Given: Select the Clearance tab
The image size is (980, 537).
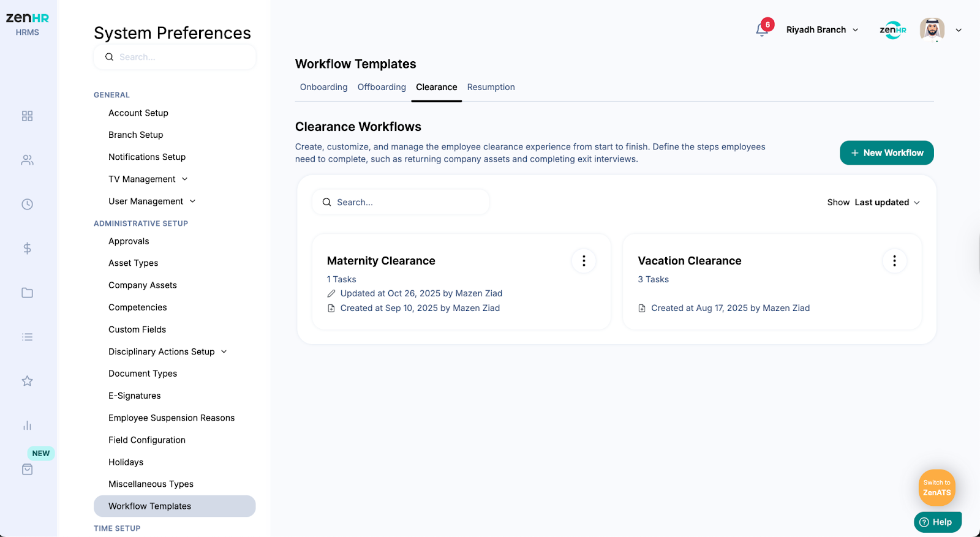Looking at the screenshot, I should pyautogui.click(x=436, y=87).
